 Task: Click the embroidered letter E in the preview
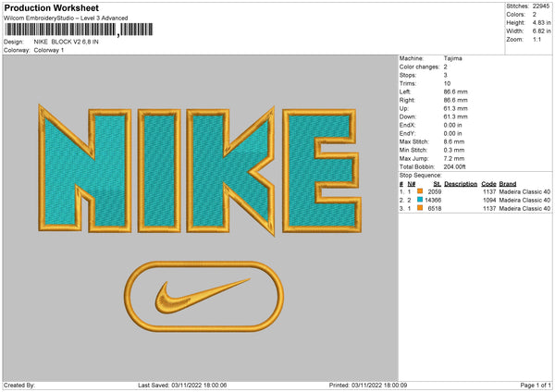click(322, 171)
